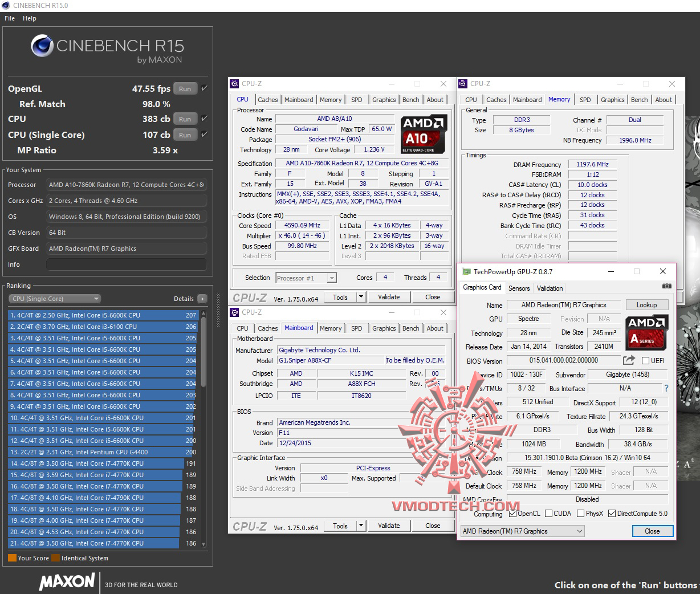Open the AMD Radeon R7 Graphics GPU selector
The image size is (700, 594).
(523, 531)
